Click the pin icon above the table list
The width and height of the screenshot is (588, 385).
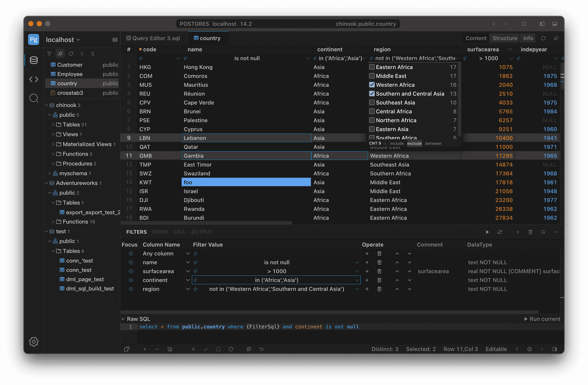tap(60, 53)
